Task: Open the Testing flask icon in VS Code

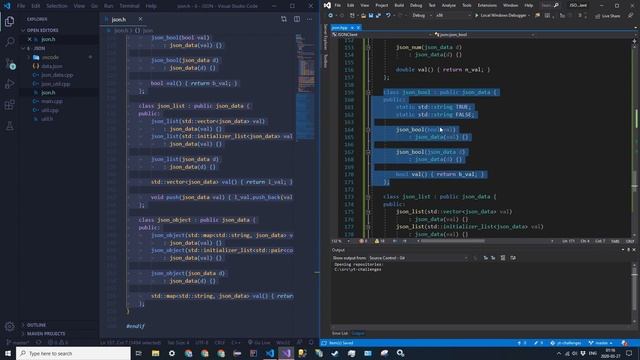Action: click(9, 126)
